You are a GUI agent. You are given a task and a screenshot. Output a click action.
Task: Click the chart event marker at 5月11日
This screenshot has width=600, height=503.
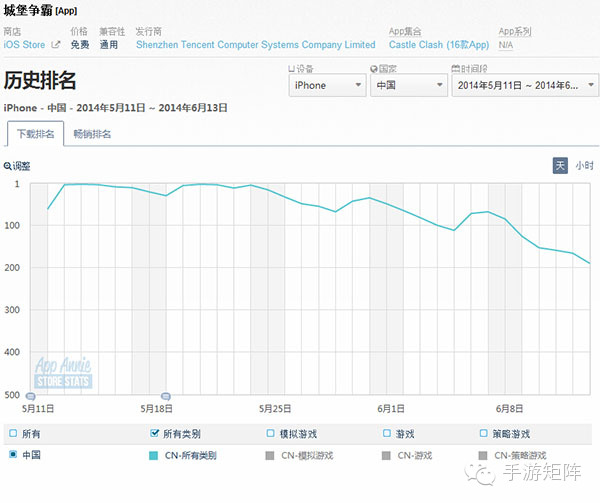pos(30,396)
